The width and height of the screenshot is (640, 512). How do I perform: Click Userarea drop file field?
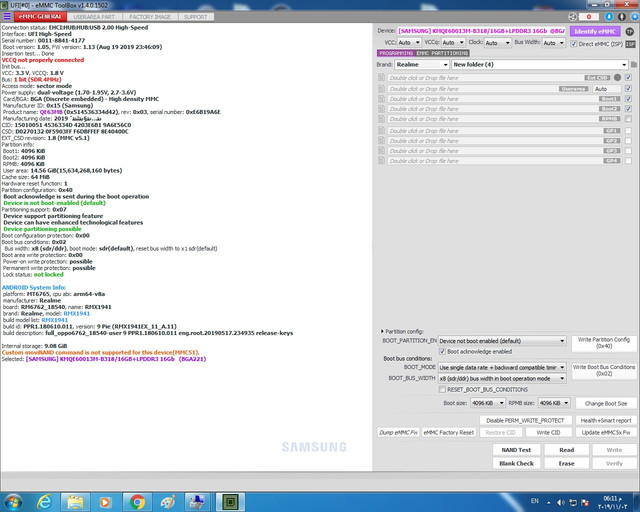pyautogui.click(x=473, y=89)
